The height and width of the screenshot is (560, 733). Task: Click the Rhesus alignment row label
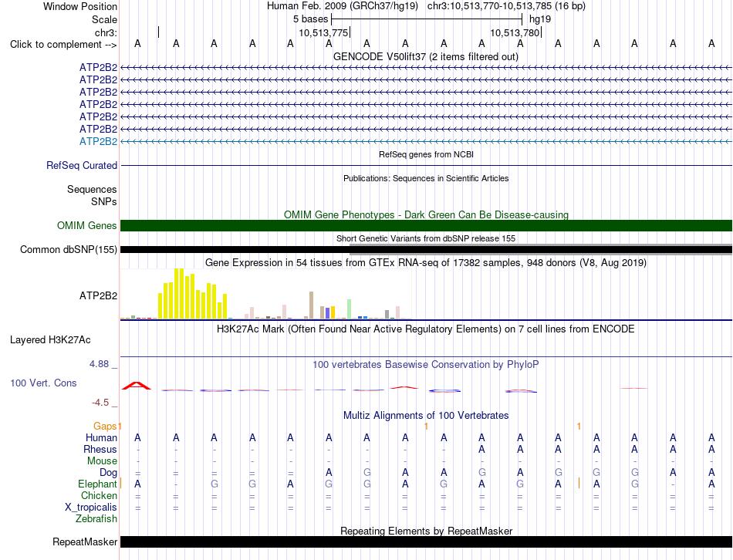[x=100, y=449]
